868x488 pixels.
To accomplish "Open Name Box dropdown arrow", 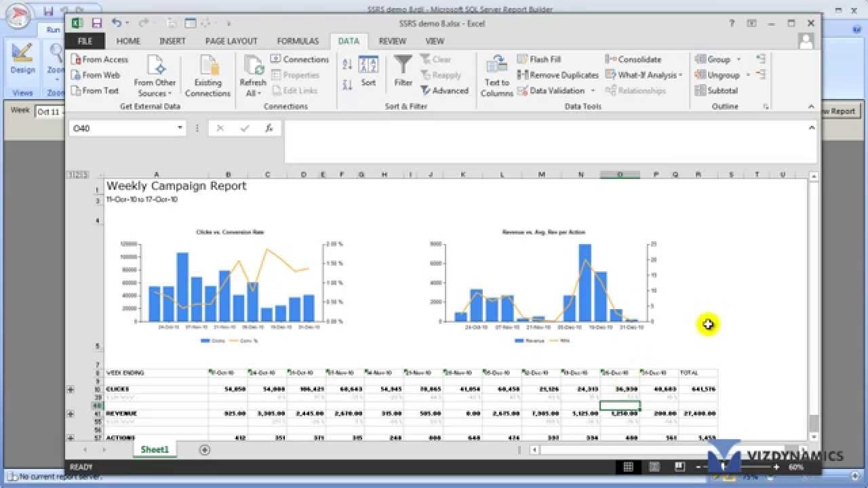I will pyautogui.click(x=180, y=127).
